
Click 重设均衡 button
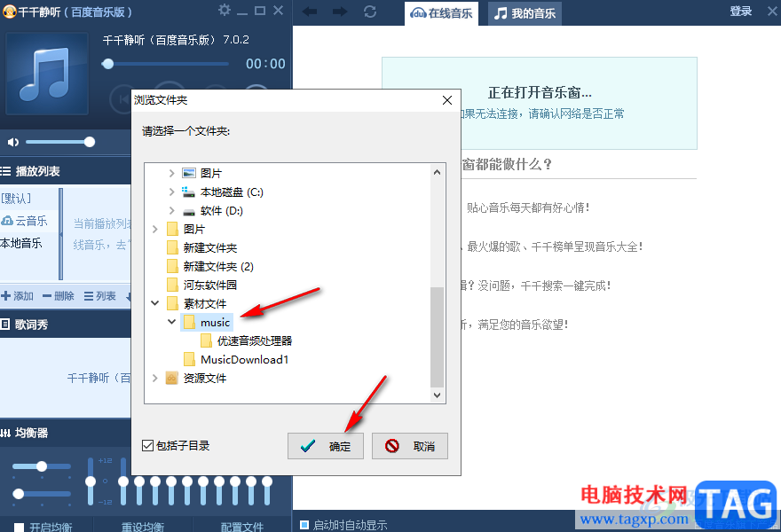pyautogui.click(x=143, y=527)
